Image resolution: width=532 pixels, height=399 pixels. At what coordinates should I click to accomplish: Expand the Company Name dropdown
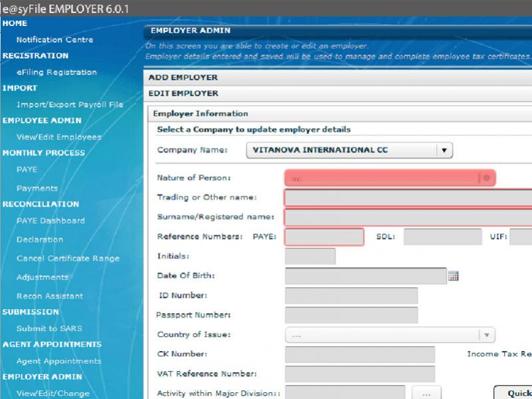444,151
